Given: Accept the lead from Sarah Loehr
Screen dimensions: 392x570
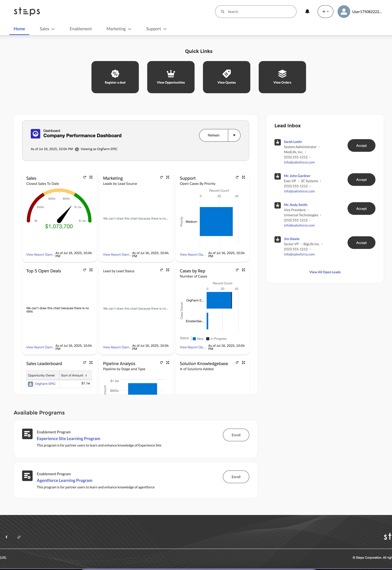Looking at the screenshot, I should pyautogui.click(x=361, y=145).
